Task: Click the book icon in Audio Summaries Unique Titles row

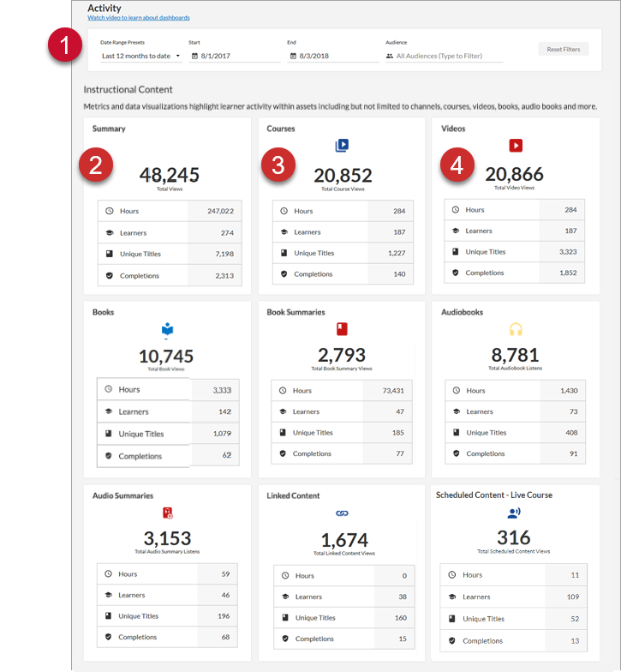Action: pyautogui.click(x=108, y=615)
